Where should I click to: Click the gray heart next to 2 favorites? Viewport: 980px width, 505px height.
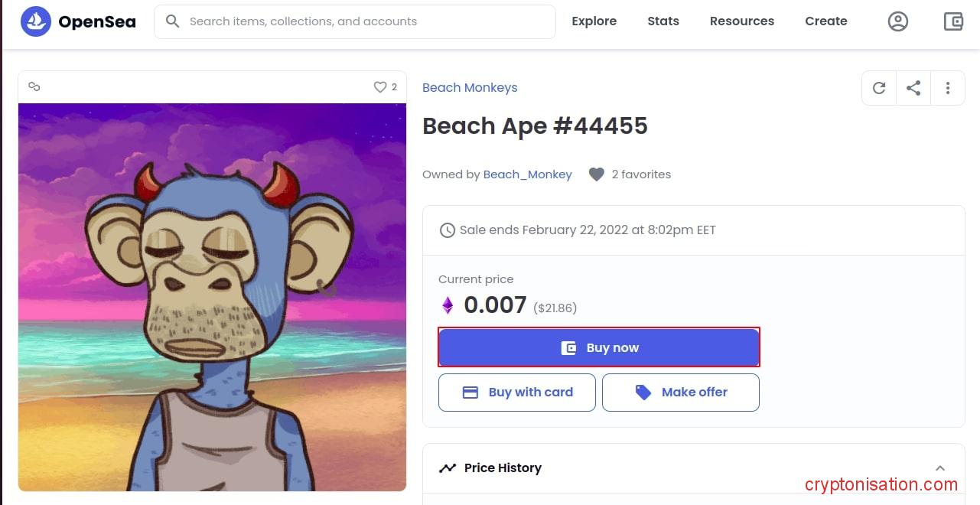pyautogui.click(x=597, y=174)
